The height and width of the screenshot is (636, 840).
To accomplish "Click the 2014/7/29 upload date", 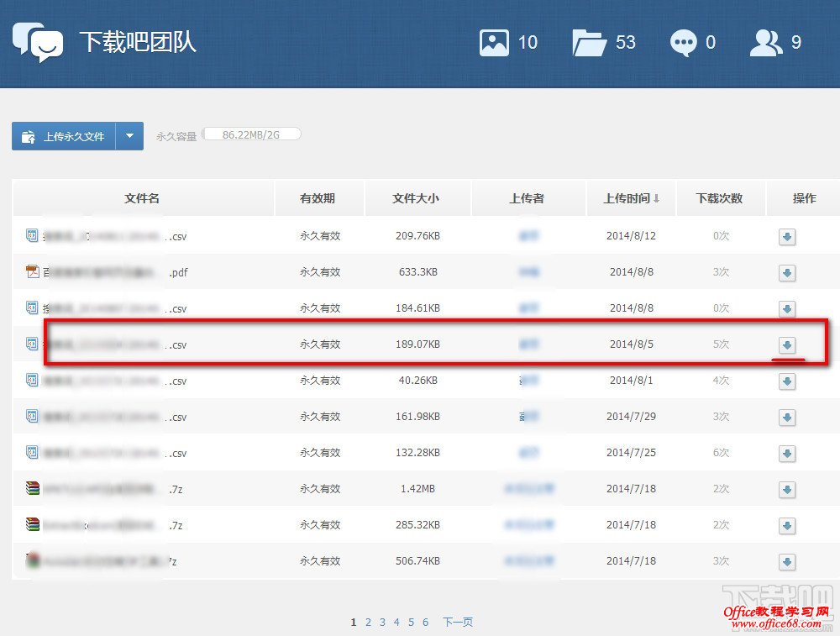I will [x=631, y=417].
